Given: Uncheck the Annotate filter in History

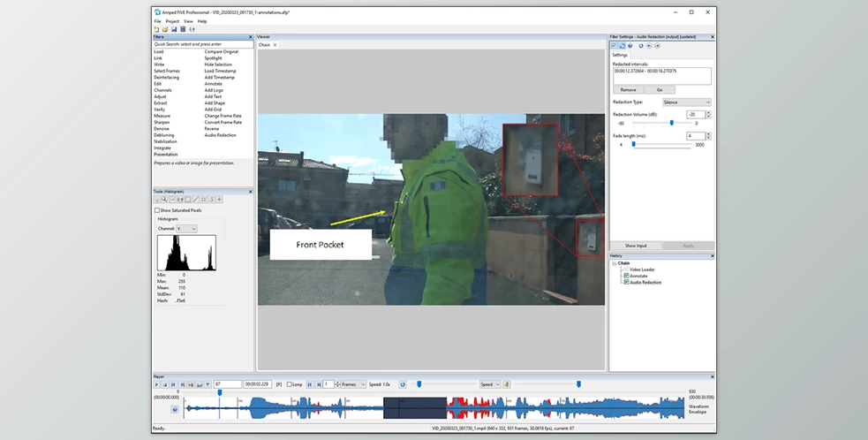Looking at the screenshot, I should 627,276.
